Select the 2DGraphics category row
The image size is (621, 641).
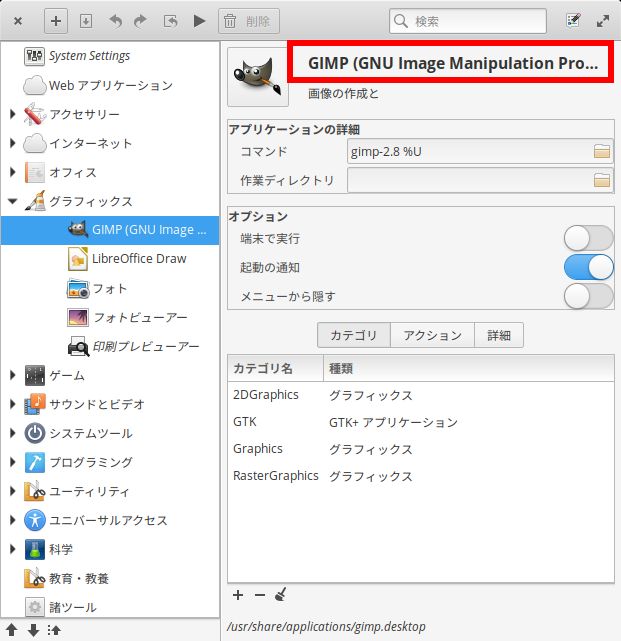click(421, 395)
